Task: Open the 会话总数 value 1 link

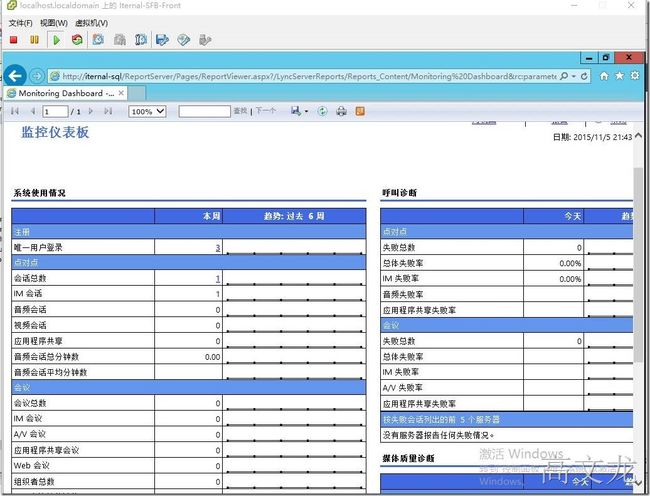Action: tap(218, 279)
